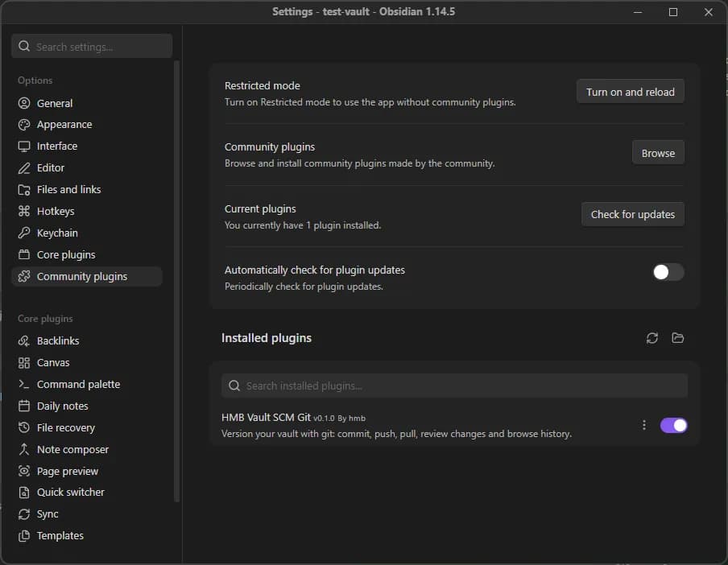Open the Interface settings section

pyautogui.click(x=87, y=146)
